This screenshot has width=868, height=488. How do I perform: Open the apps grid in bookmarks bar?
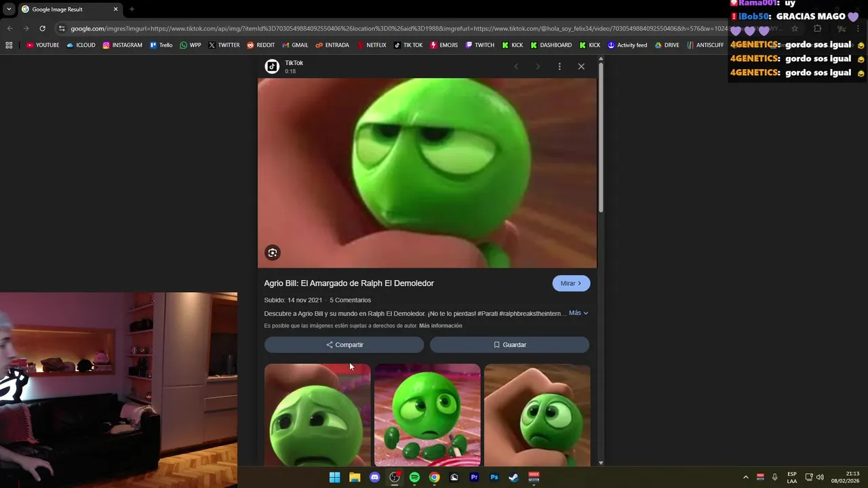point(9,45)
